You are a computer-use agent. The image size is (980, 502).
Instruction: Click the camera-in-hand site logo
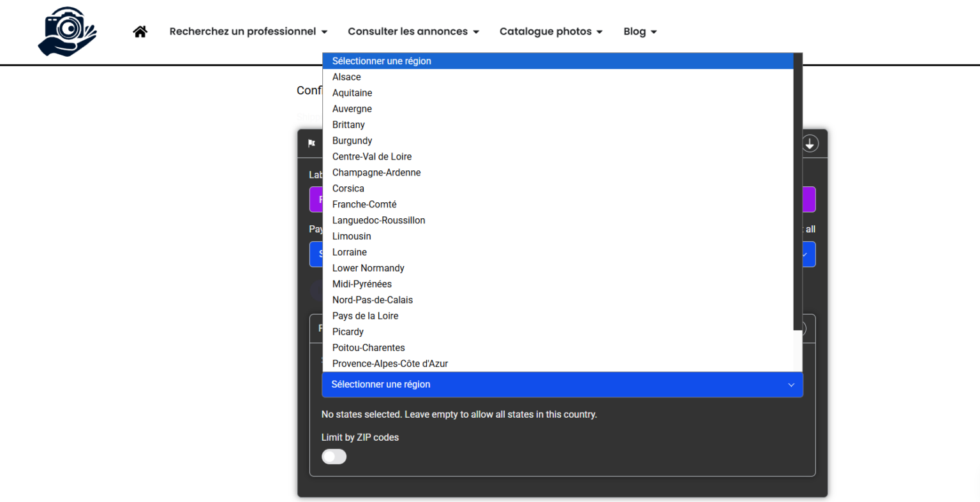pyautogui.click(x=67, y=31)
